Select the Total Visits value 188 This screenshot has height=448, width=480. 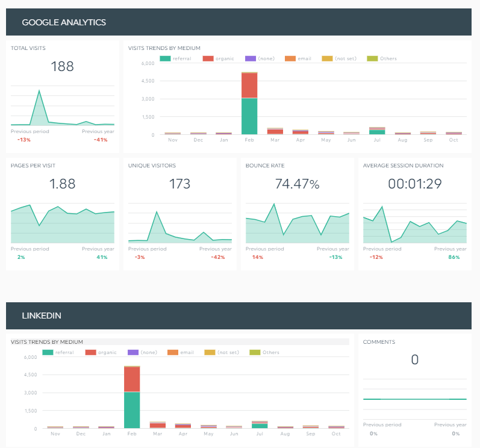(x=62, y=66)
